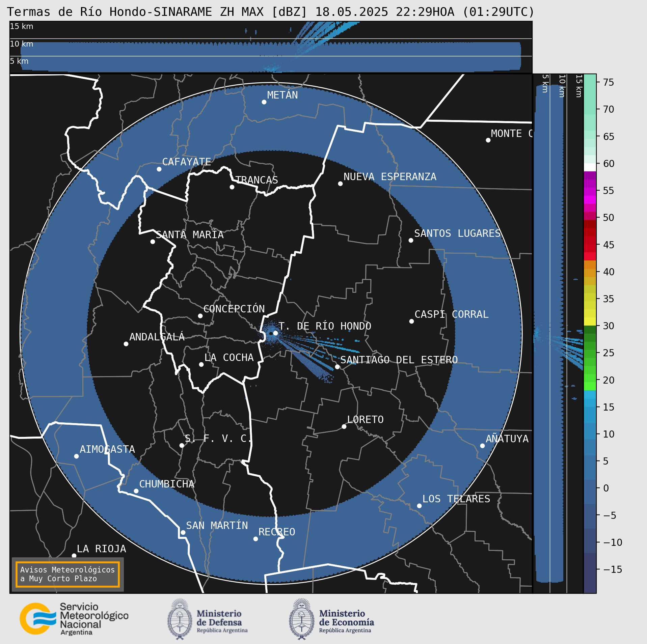
Task: Click the S. F. V. C. city dot
Action: click(x=182, y=445)
